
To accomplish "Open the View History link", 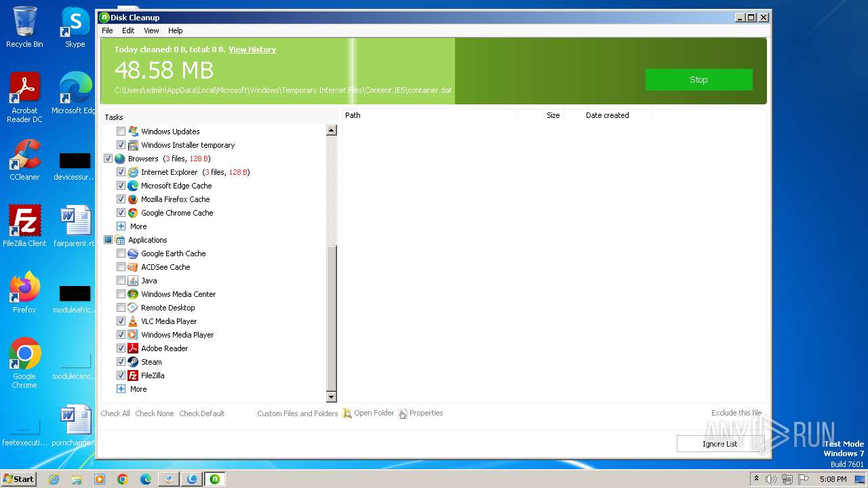I will [252, 49].
